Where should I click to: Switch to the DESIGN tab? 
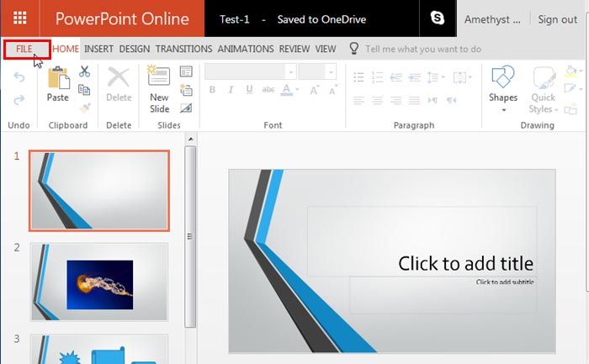[135, 49]
